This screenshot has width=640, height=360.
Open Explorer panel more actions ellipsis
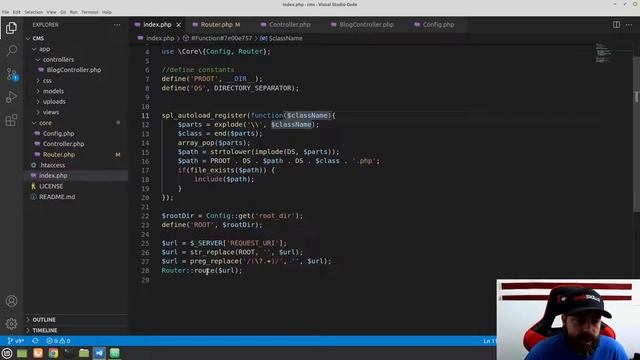tap(117, 25)
